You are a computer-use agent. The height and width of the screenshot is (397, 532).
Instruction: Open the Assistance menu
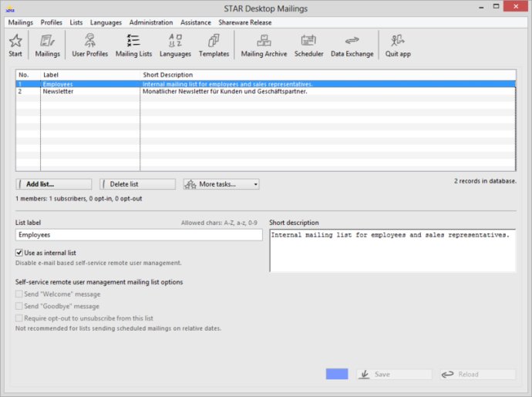195,22
